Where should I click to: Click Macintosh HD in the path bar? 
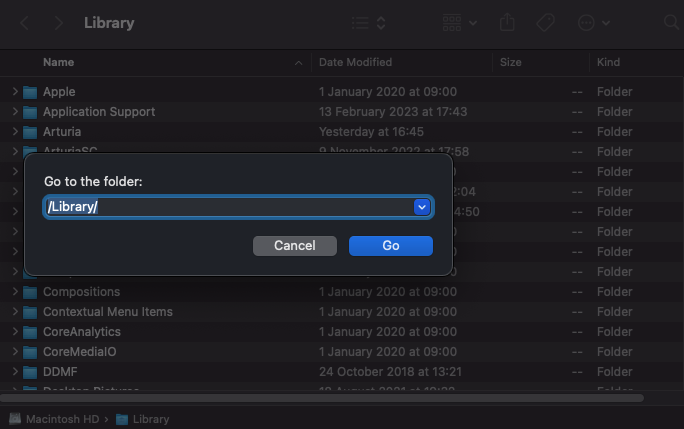coord(55,419)
